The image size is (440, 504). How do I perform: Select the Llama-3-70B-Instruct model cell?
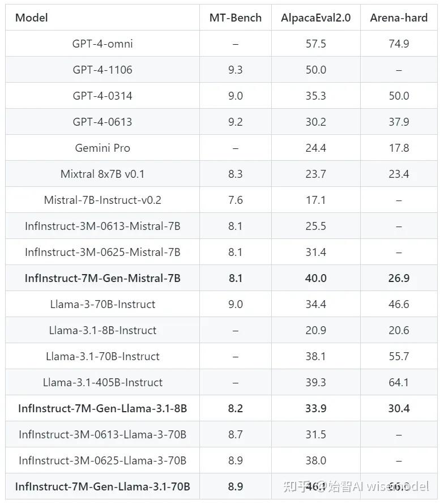tap(102, 304)
